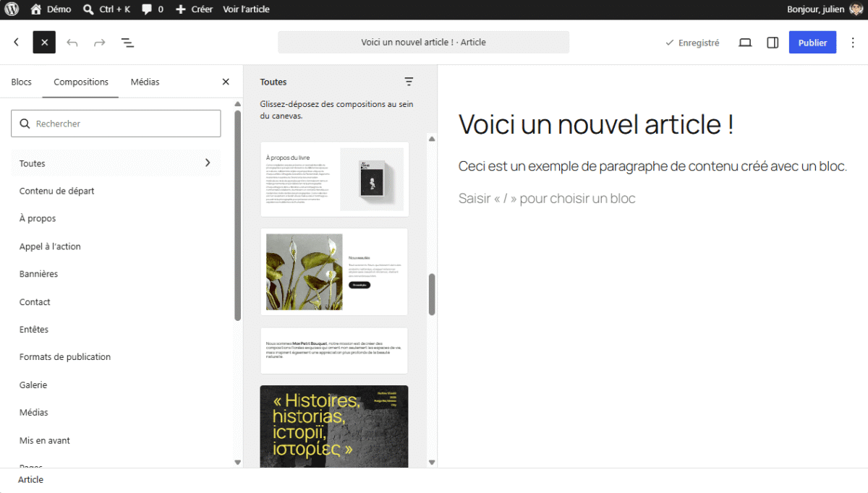868x493 pixels.
Task: Click the Enregistré saved status
Action: pyautogui.click(x=692, y=43)
